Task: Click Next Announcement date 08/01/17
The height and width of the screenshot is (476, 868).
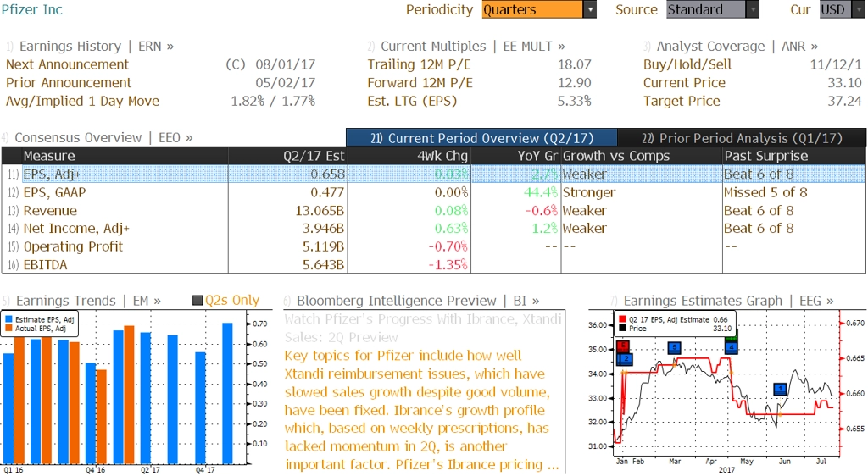Action: tap(285, 64)
